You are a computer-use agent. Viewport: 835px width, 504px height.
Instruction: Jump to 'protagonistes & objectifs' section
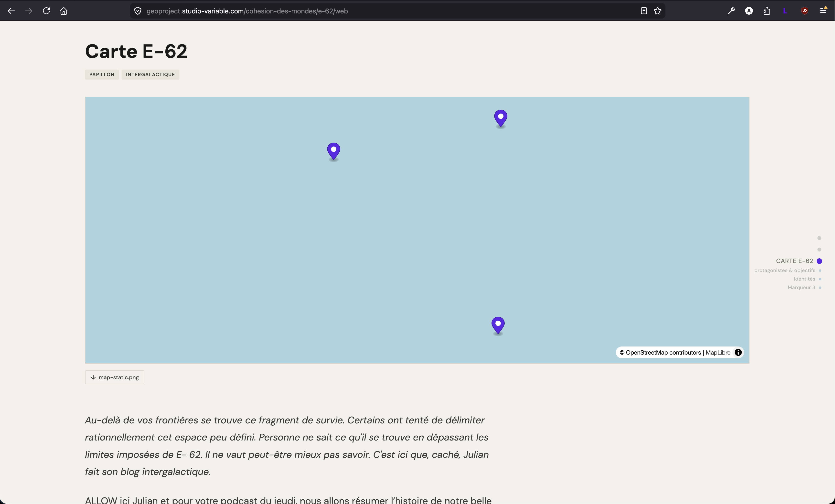784,270
